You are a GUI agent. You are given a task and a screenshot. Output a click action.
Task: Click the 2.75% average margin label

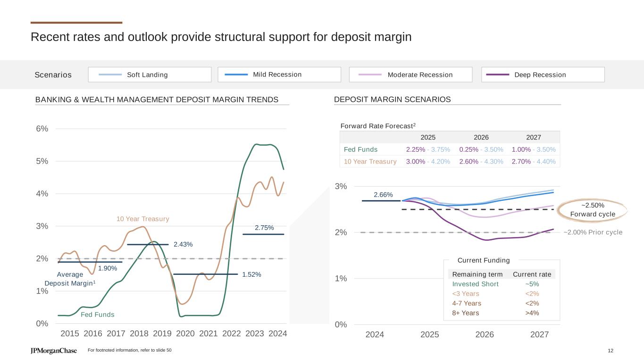264,228
